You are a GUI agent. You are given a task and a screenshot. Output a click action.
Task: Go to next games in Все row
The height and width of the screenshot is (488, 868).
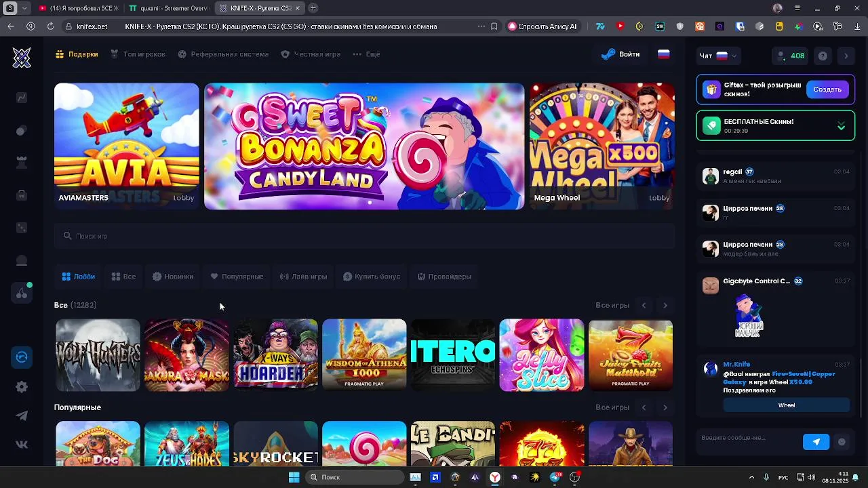click(665, 306)
